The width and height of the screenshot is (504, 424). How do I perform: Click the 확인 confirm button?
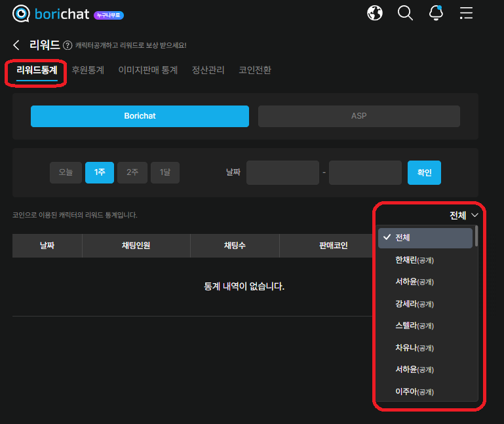pyautogui.click(x=424, y=172)
